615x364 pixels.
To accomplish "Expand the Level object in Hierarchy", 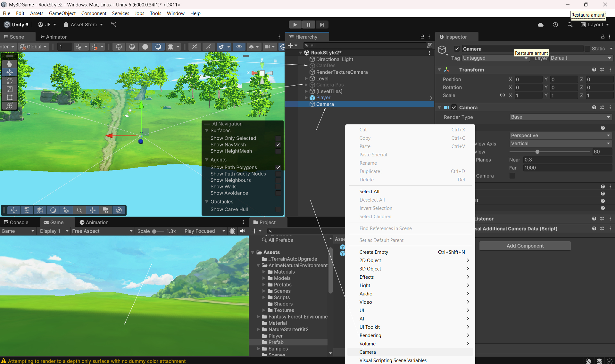I will (306, 79).
